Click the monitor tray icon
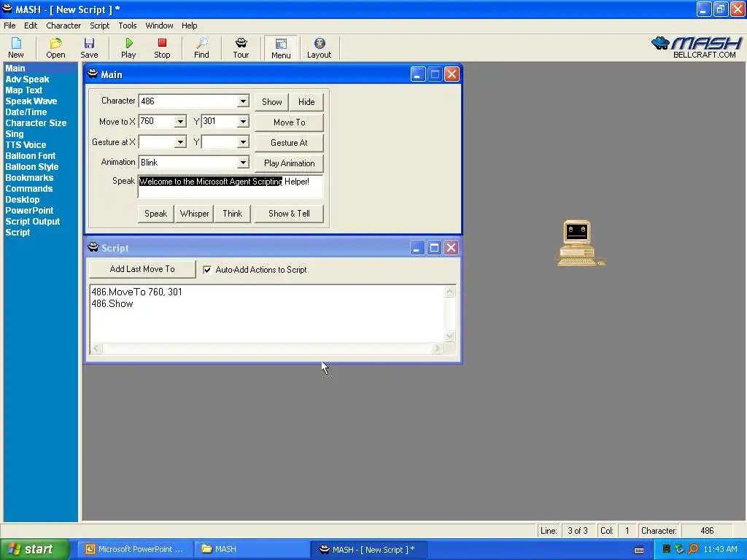The height and width of the screenshot is (560, 747). (667, 549)
